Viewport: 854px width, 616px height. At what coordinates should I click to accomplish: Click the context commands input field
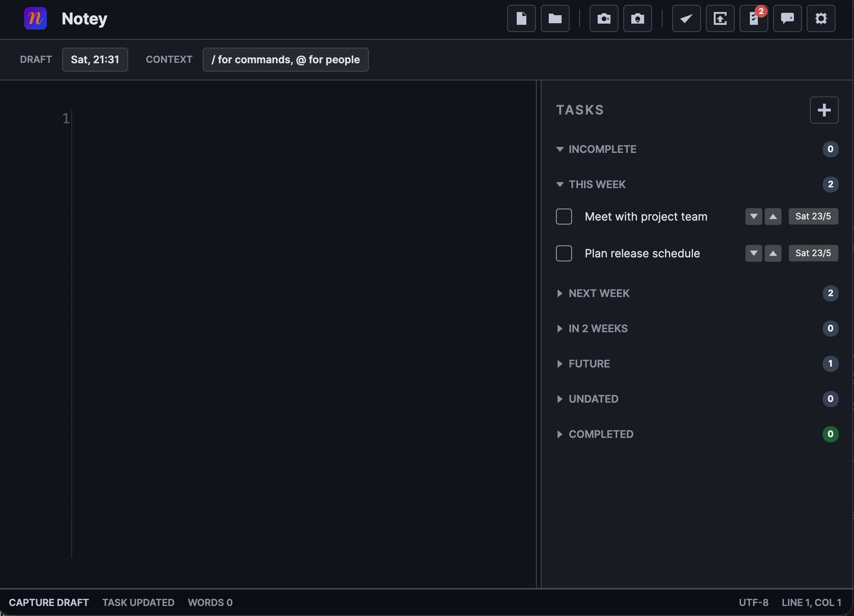[286, 60]
